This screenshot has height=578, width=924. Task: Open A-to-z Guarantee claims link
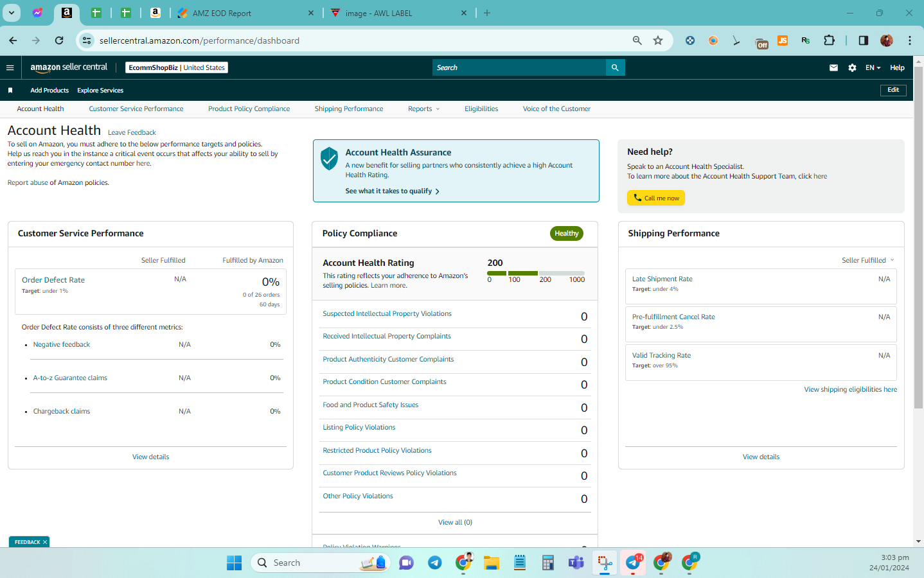click(x=70, y=378)
